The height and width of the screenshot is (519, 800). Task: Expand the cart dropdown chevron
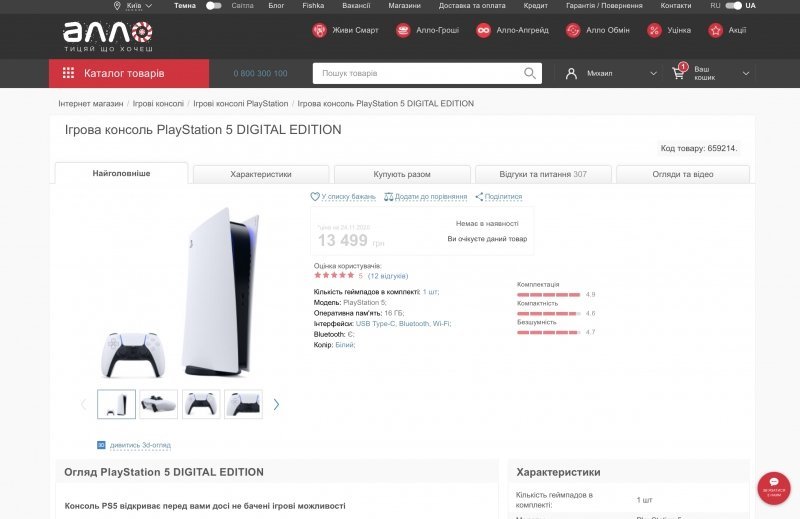pyautogui.click(x=746, y=73)
